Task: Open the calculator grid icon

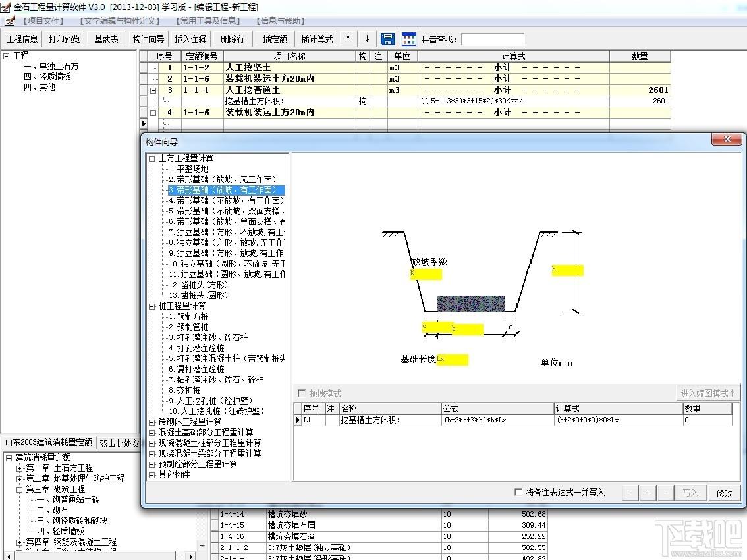Action: 409,39
